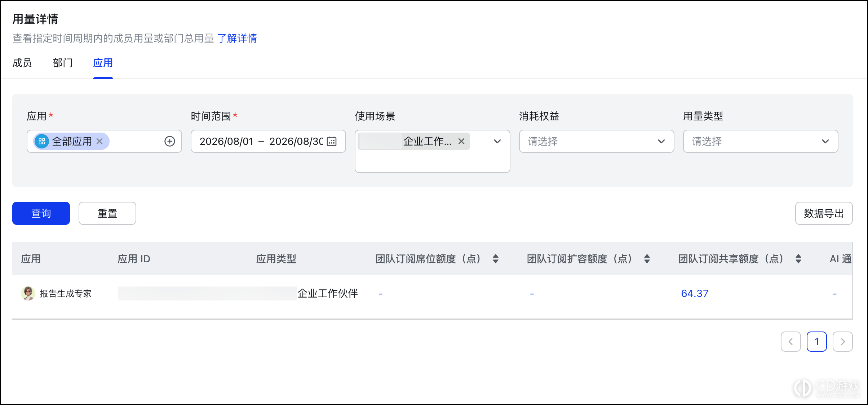This screenshot has height=405, width=868.
Task: Sort by 团队订阅扩容额度 column
Action: click(647, 259)
